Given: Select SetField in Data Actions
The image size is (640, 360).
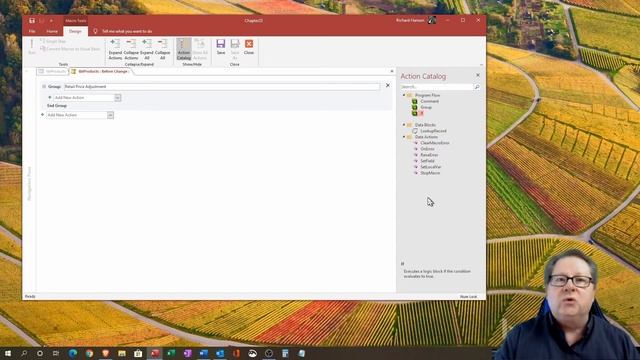Looking at the screenshot, I should [x=427, y=161].
